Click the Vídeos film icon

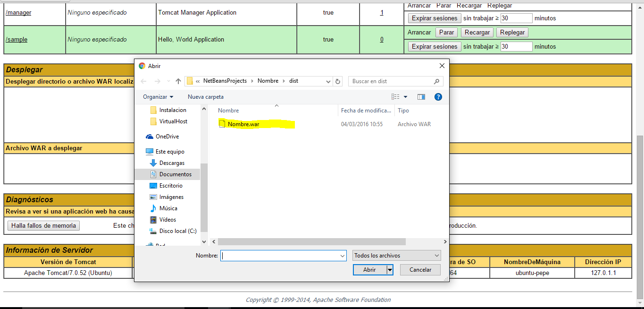(153, 220)
